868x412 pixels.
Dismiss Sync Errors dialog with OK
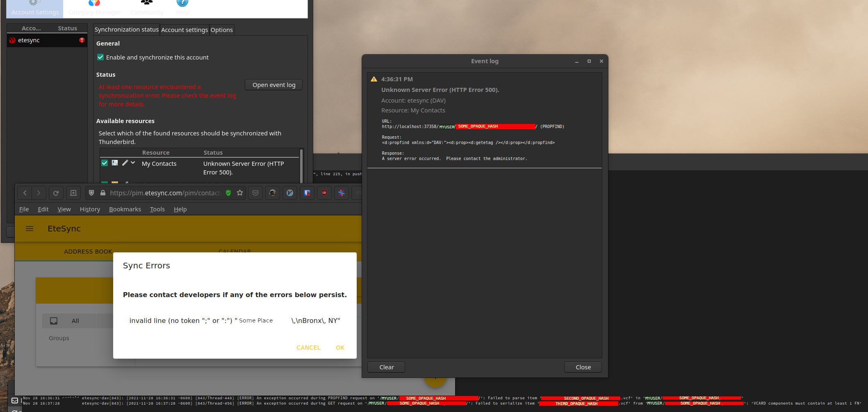pos(340,347)
